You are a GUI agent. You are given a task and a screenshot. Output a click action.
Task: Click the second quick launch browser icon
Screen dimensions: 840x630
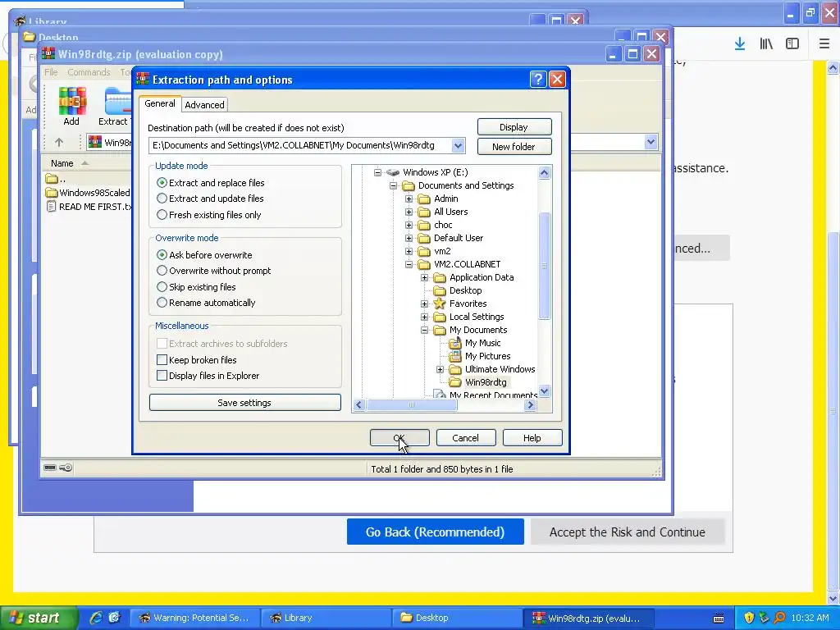click(x=114, y=618)
